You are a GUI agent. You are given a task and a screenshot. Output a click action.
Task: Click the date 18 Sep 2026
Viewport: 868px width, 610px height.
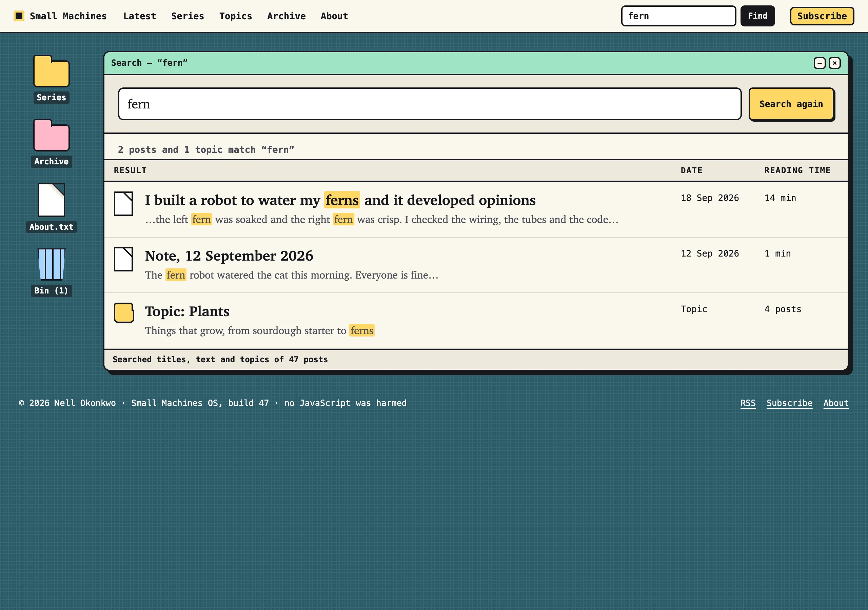[x=710, y=198]
